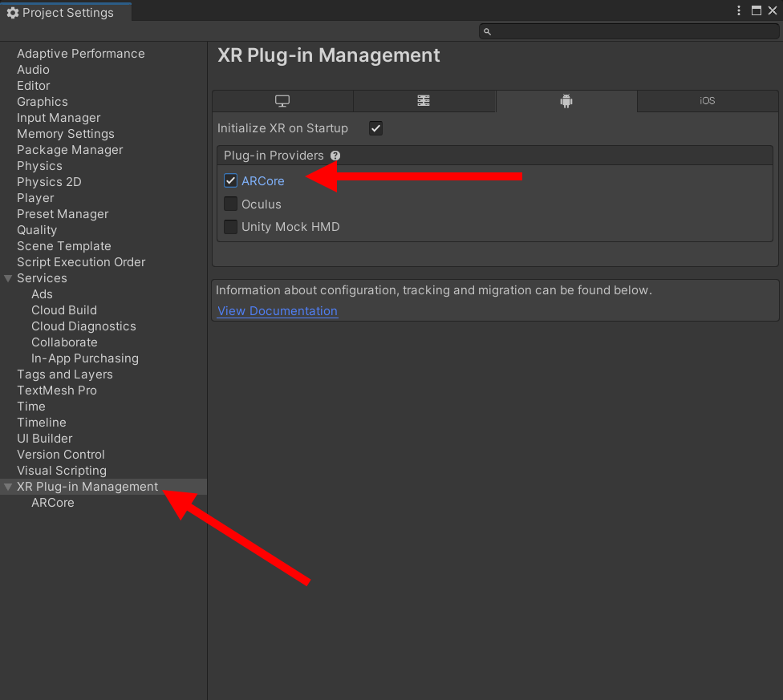Enable the Unity Mock HMD provider
The width and height of the screenshot is (783, 700).
tap(230, 226)
